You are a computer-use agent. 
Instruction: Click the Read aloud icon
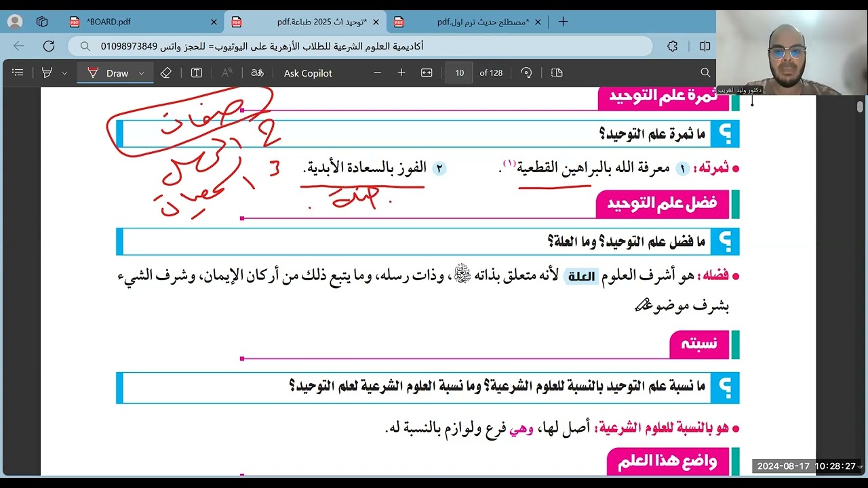(x=227, y=73)
